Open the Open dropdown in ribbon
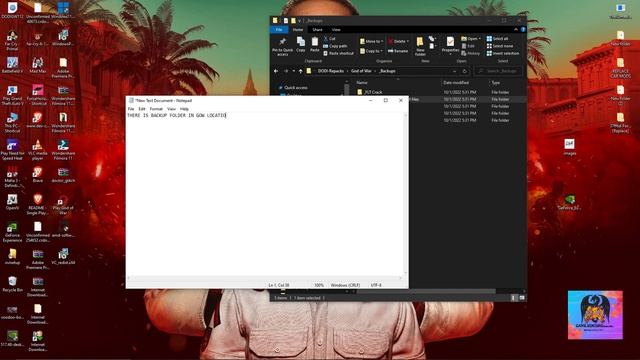This screenshot has height=360, width=640. (x=471, y=39)
